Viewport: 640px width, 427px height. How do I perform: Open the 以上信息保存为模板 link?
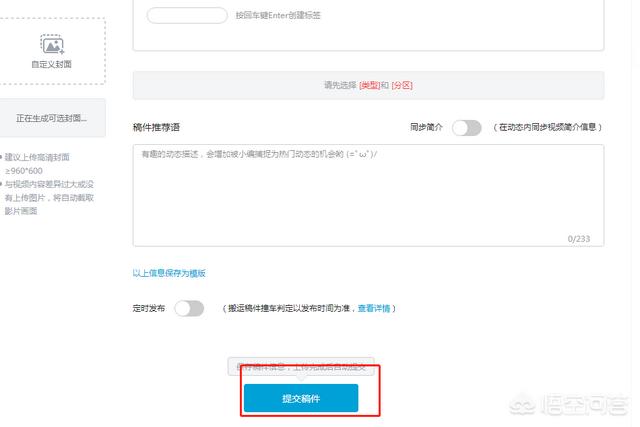point(169,273)
